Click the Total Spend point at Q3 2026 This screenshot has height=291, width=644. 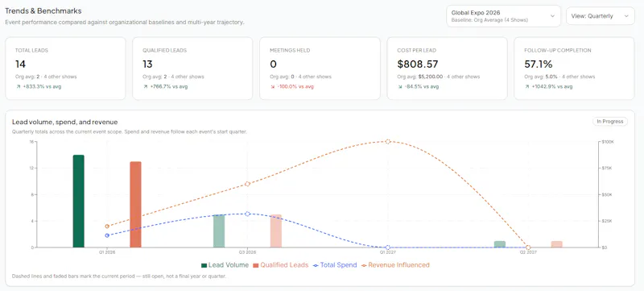[247, 214]
